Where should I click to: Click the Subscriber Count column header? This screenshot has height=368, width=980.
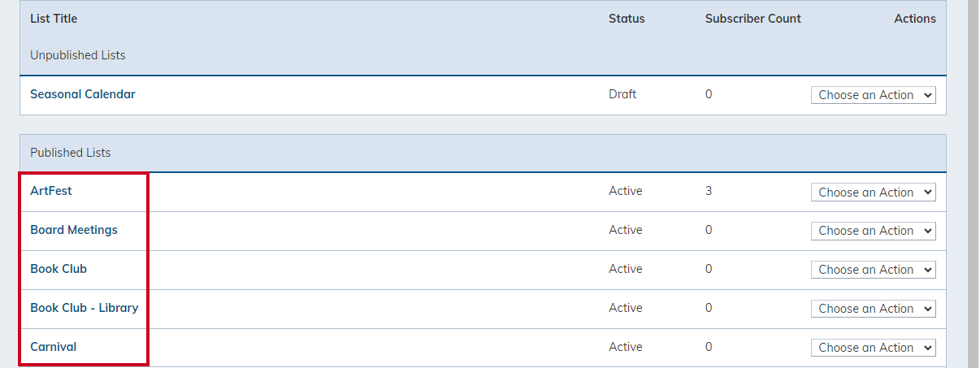point(753,19)
